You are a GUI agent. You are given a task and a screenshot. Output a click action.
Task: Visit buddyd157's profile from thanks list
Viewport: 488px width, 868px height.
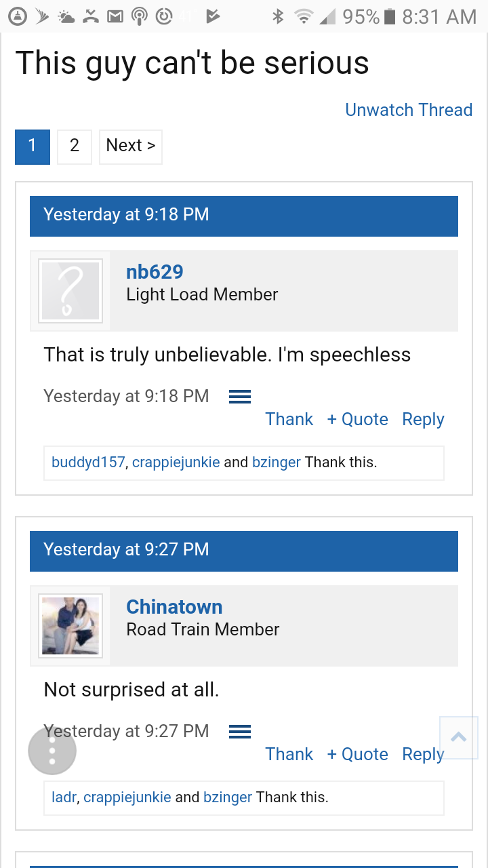(88, 462)
